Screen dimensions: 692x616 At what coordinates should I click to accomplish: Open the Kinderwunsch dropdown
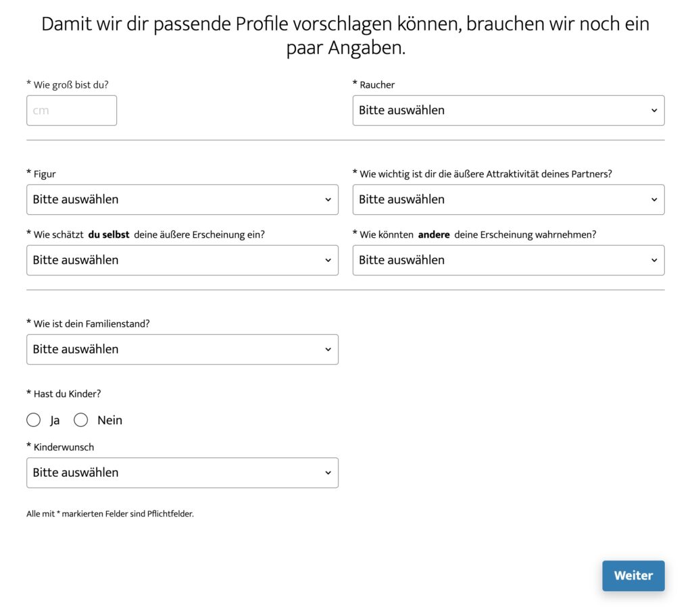(176, 472)
